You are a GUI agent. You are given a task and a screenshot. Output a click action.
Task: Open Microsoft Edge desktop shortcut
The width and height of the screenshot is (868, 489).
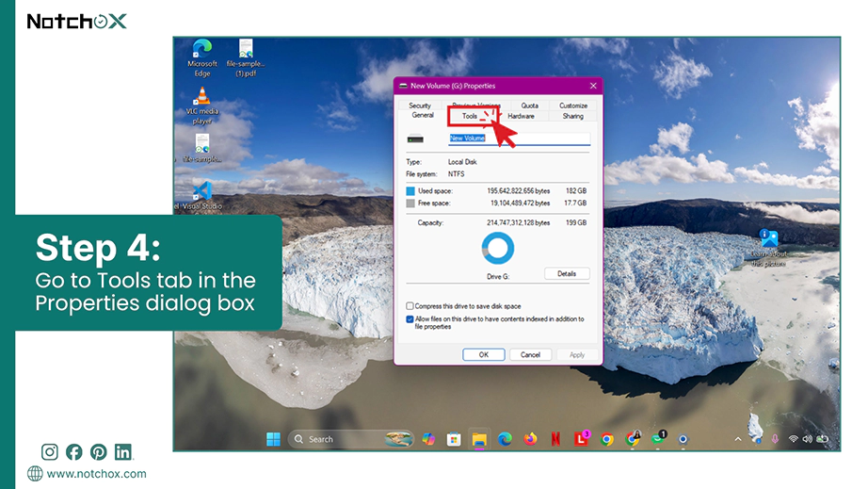(x=202, y=57)
